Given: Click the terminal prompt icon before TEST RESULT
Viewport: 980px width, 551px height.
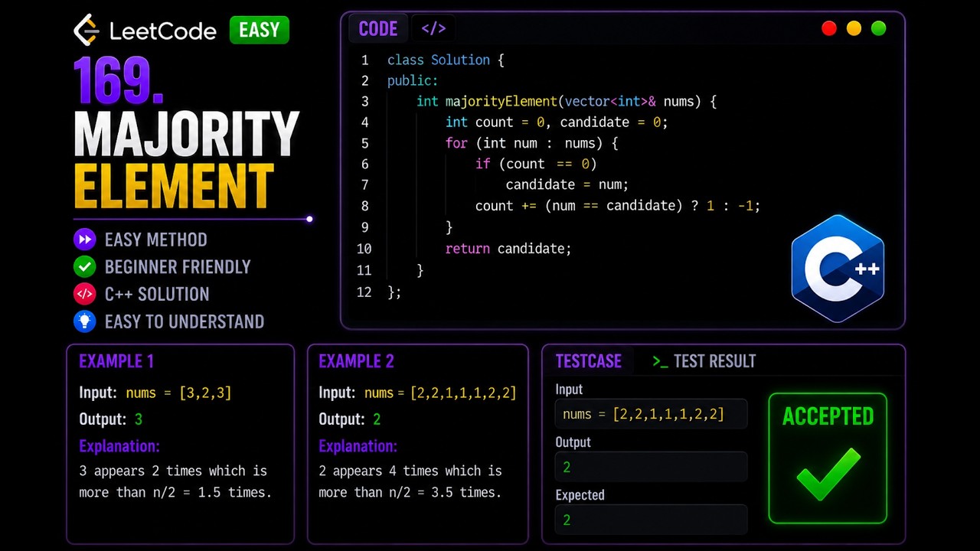Looking at the screenshot, I should coord(660,361).
